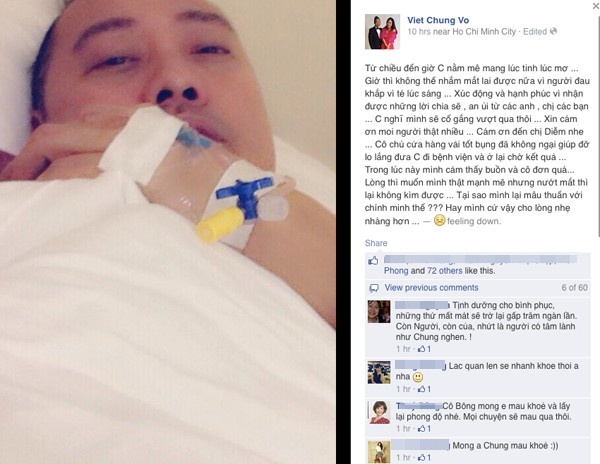Open Viet Chung Vo's profile picture thumbnail
The width and height of the screenshot is (600, 464).
382,32
